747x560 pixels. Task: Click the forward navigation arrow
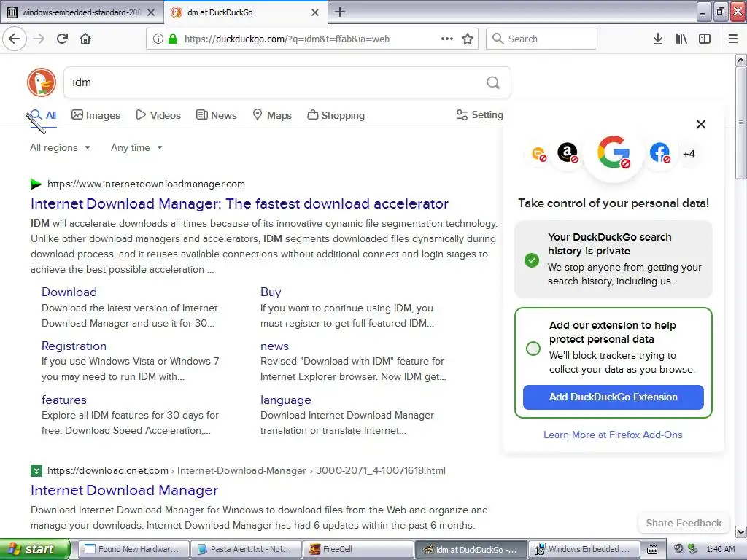pyautogui.click(x=39, y=39)
